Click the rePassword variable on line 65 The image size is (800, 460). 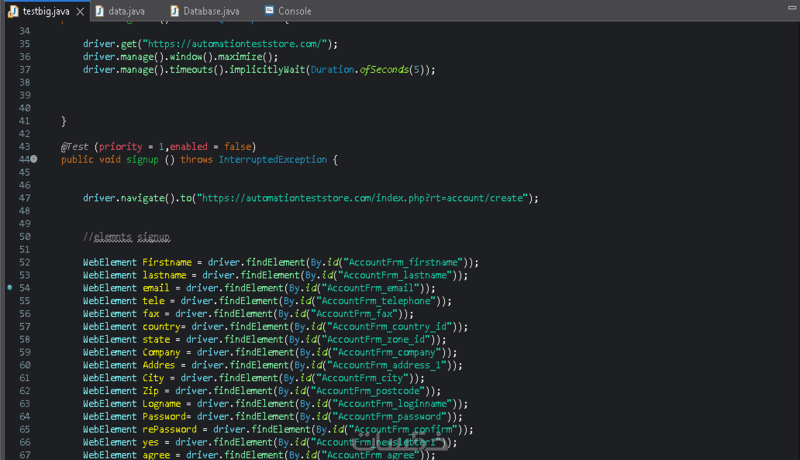coord(169,429)
